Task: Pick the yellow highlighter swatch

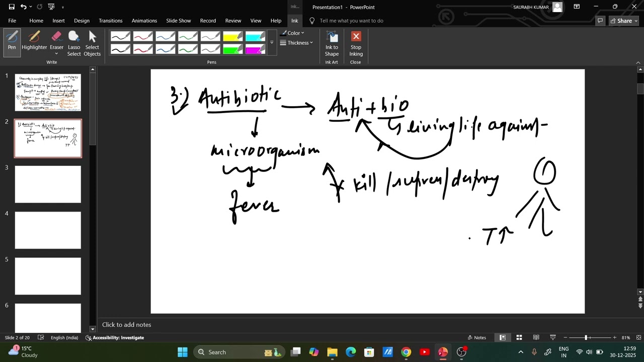Action: (x=233, y=36)
